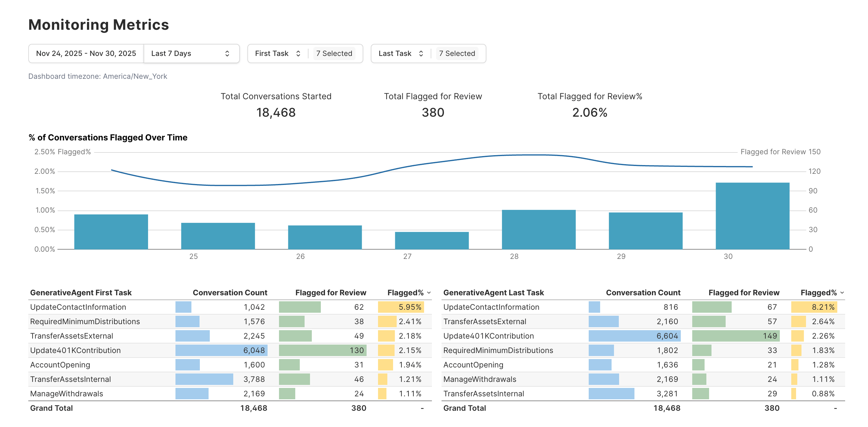Click the 130 Flagged for Review cell
868x427 pixels.
[x=323, y=350]
